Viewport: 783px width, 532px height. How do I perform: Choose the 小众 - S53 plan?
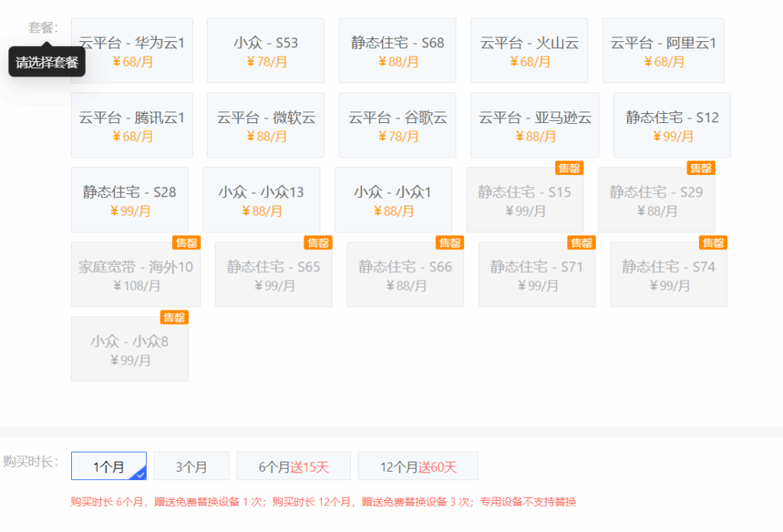pyautogui.click(x=265, y=50)
